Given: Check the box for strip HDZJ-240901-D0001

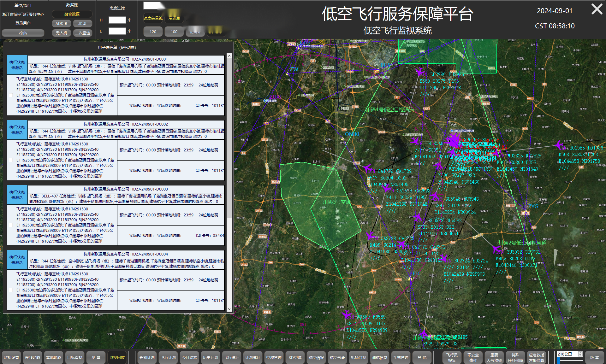Looking at the screenshot, I should tap(11, 95).
